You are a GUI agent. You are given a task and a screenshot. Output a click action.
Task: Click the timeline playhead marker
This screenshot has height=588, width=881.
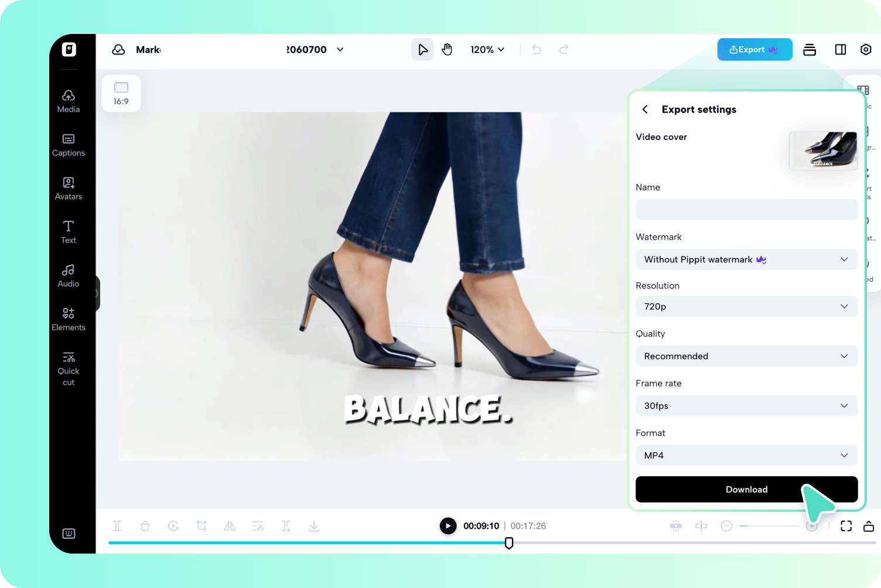(x=509, y=543)
